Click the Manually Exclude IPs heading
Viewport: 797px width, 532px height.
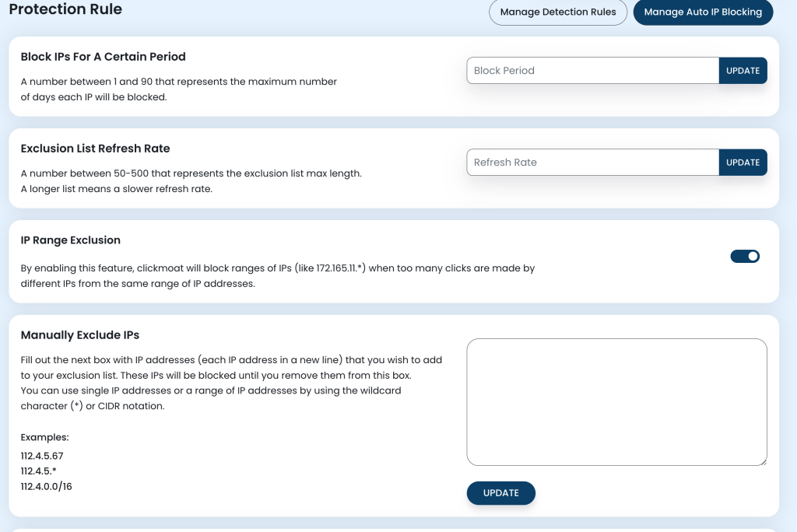(80, 335)
